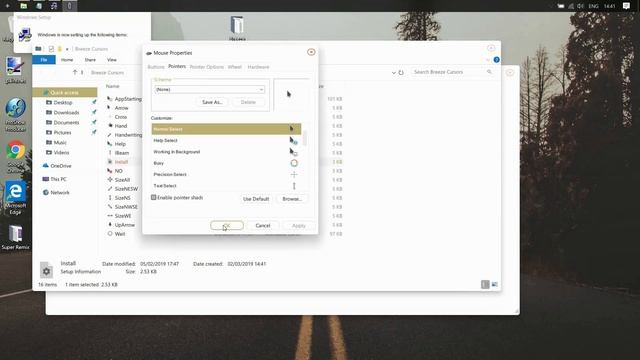Click the Up arrow in Explorer
The height and width of the screenshot is (360, 640).
[x=75, y=72]
